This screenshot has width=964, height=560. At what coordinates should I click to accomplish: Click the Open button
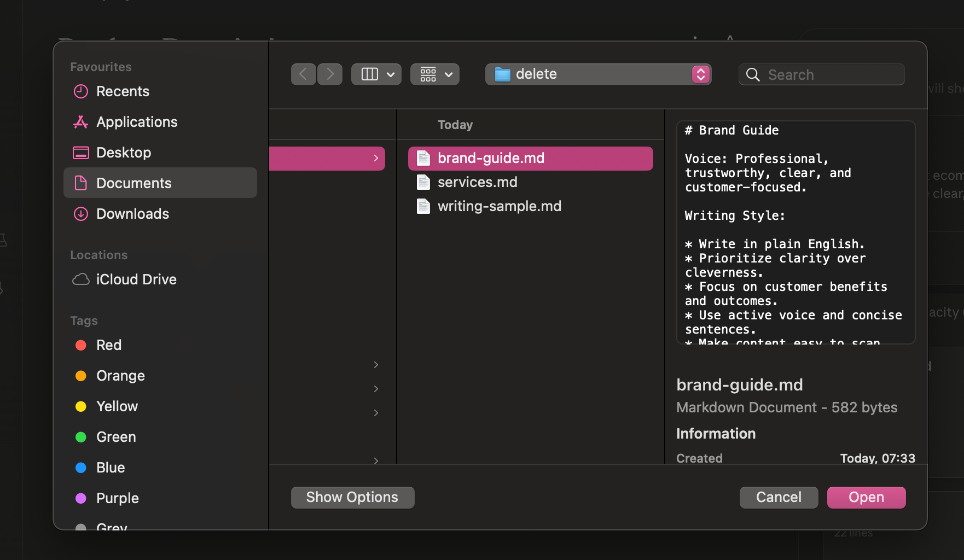tap(866, 497)
